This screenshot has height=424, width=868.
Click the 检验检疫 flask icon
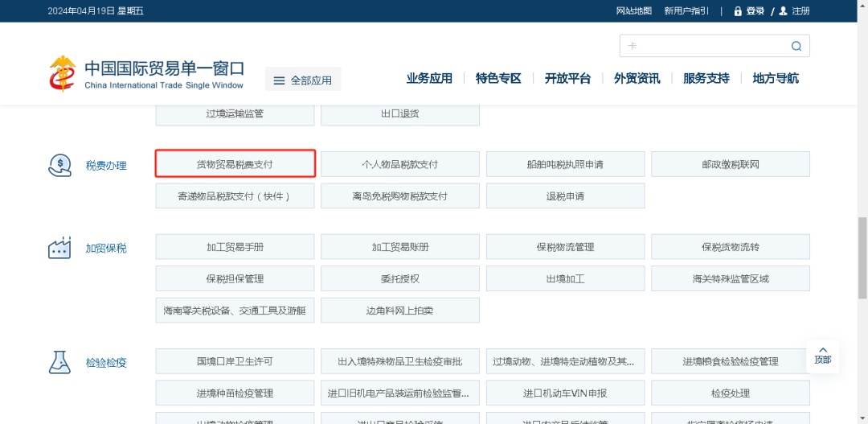(59, 363)
